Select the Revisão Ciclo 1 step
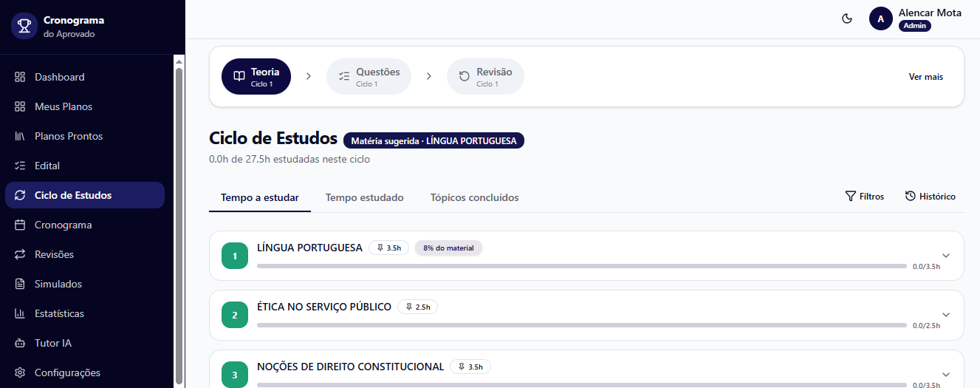The width and height of the screenshot is (980, 388). coord(485,77)
